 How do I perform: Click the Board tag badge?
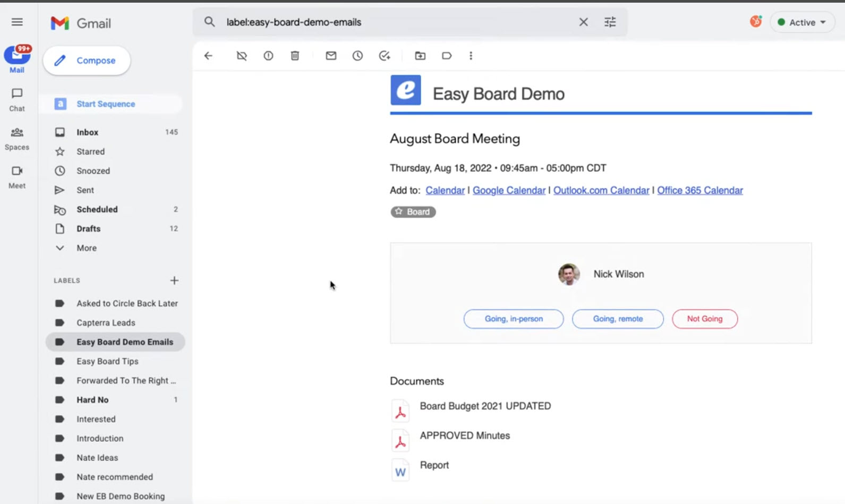tap(413, 212)
